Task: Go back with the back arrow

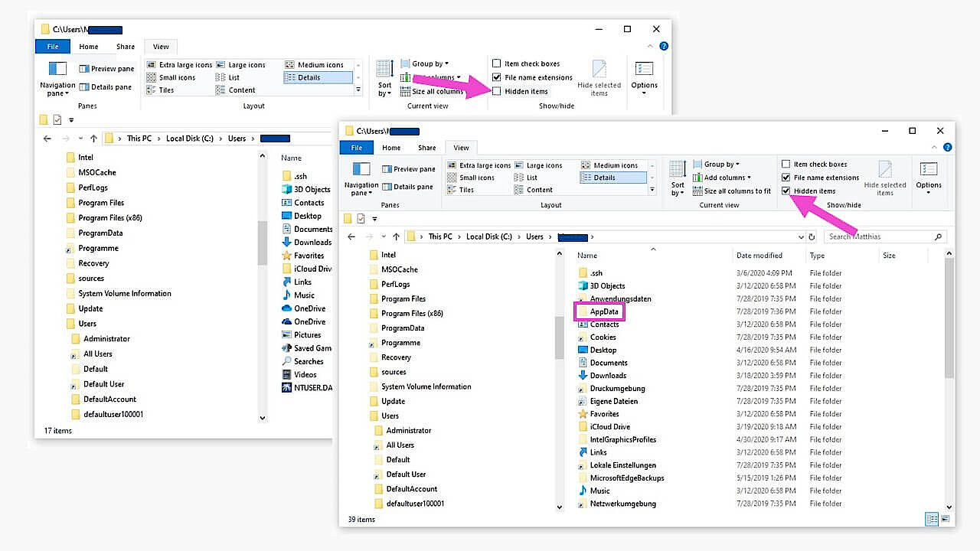Action: tap(351, 236)
